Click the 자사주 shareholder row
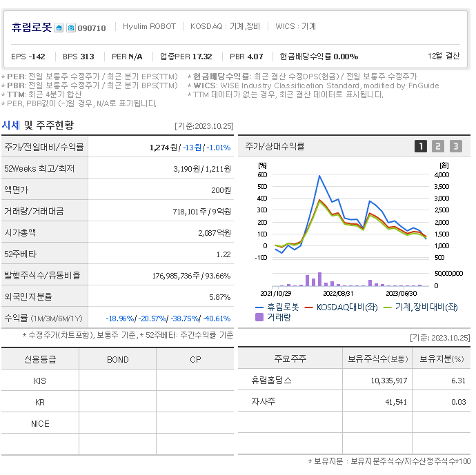 (x=354, y=402)
